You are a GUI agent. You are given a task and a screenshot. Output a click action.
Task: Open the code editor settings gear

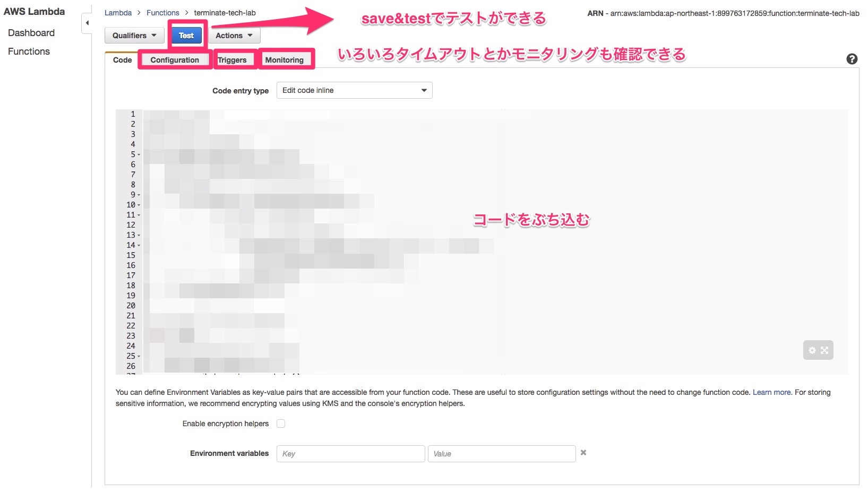click(x=812, y=350)
